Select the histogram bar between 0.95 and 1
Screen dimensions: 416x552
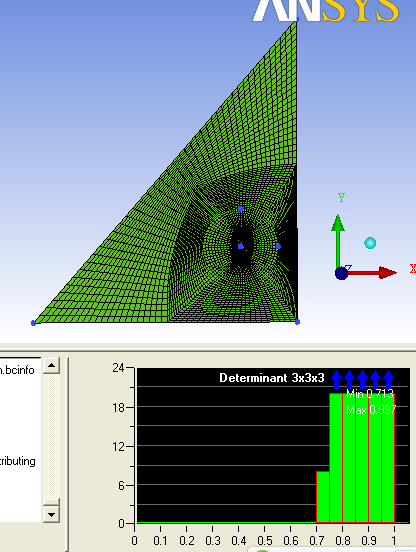(x=388, y=458)
